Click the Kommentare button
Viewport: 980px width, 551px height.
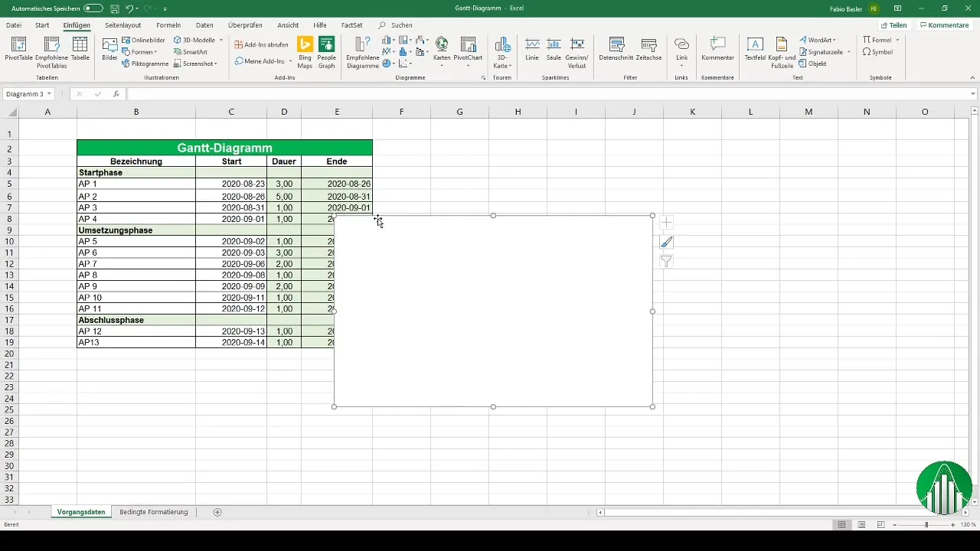pyautogui.click(x=945, y=25)
